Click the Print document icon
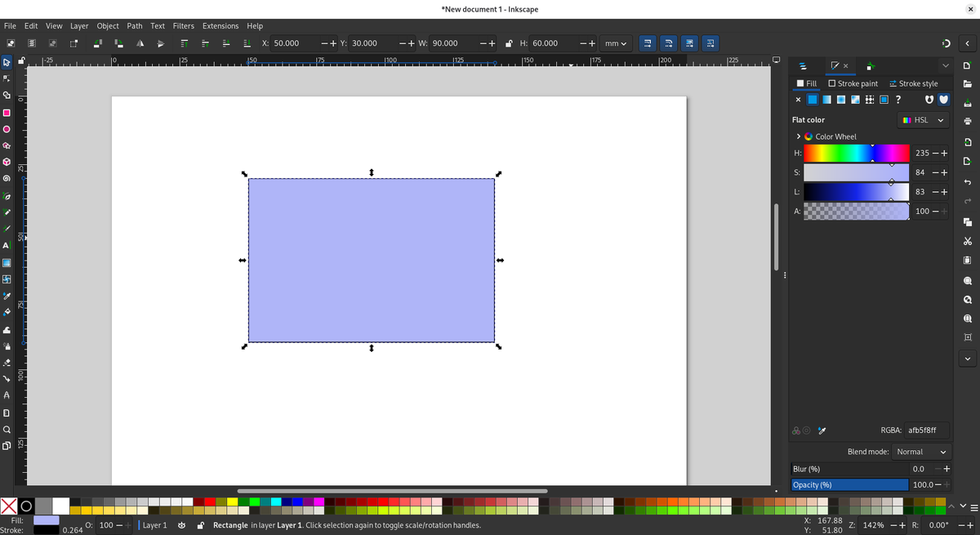980x535 pixels. [968, 121]
